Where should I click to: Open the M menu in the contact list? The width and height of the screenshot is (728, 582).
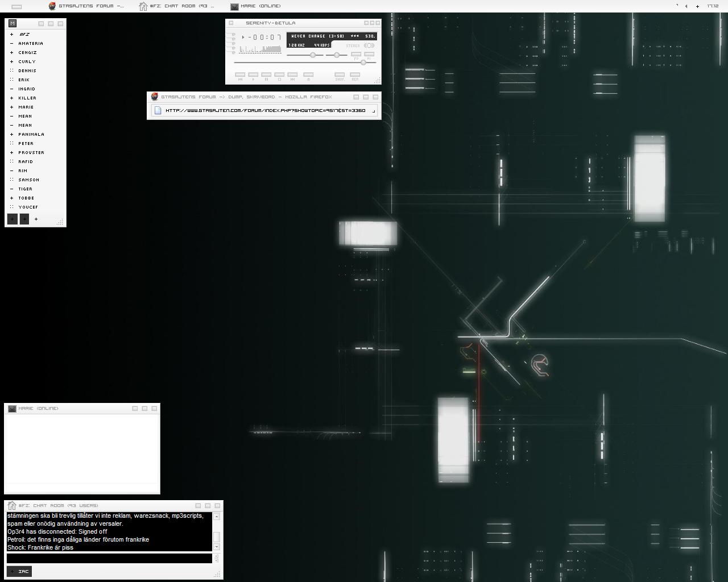13,23
